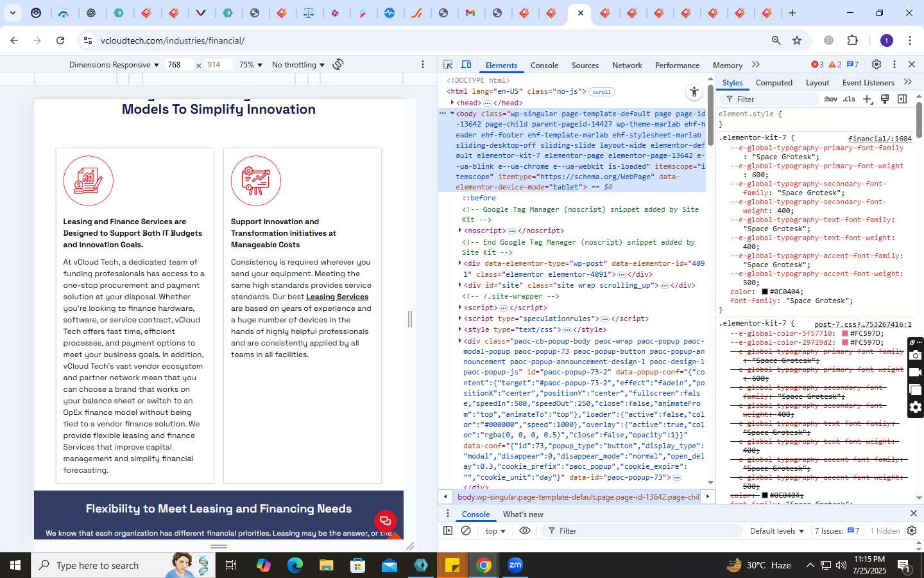924x578 pixels.
Task: Open console settings gear icon
Action: pos(912,530)
